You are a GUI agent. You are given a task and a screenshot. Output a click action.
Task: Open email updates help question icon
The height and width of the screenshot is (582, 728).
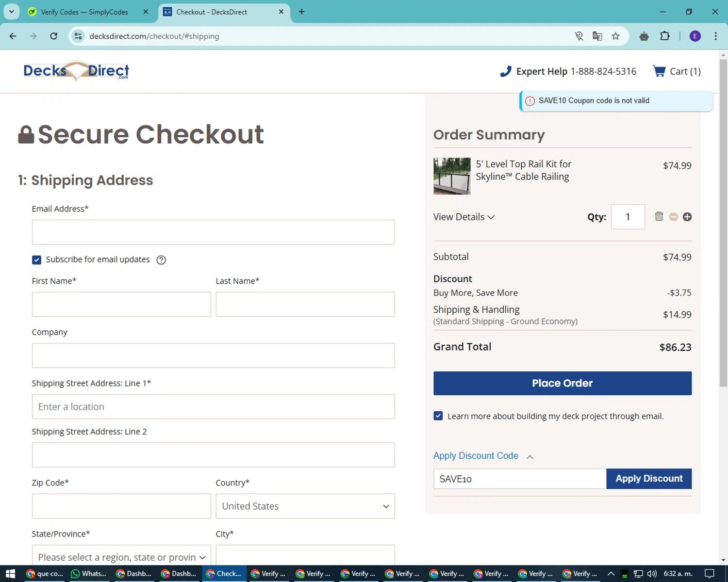pyautogui.click(x=161, y=260)
